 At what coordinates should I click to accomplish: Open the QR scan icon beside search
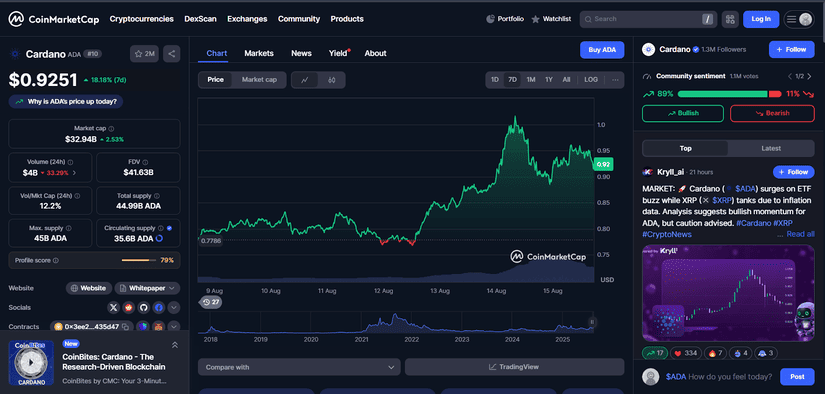click(730, 19)
